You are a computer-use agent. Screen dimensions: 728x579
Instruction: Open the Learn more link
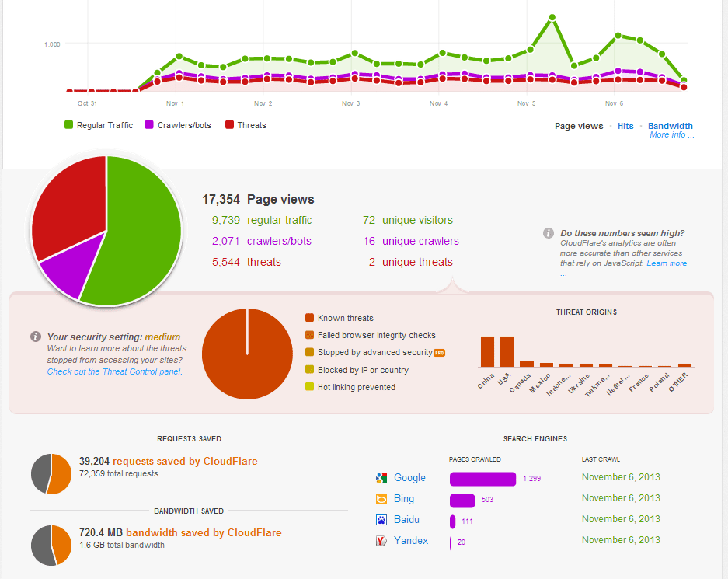(x=667, y=263)
